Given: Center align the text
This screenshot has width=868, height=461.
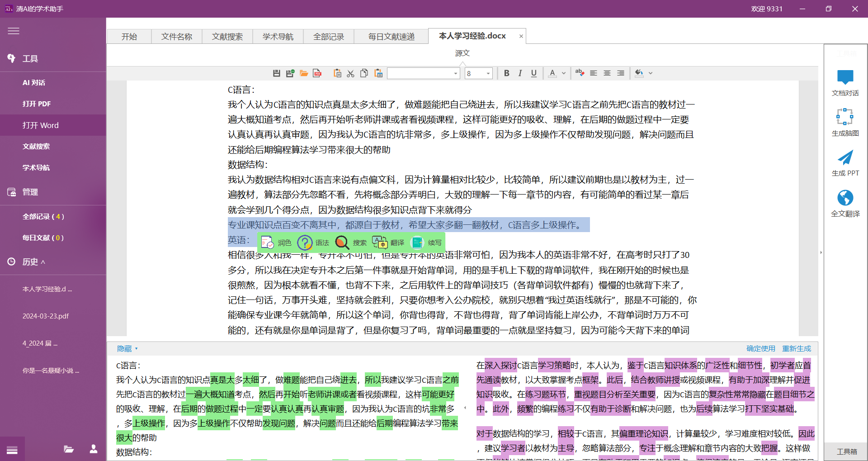Looking at the screenshot, I should [607, 73].
